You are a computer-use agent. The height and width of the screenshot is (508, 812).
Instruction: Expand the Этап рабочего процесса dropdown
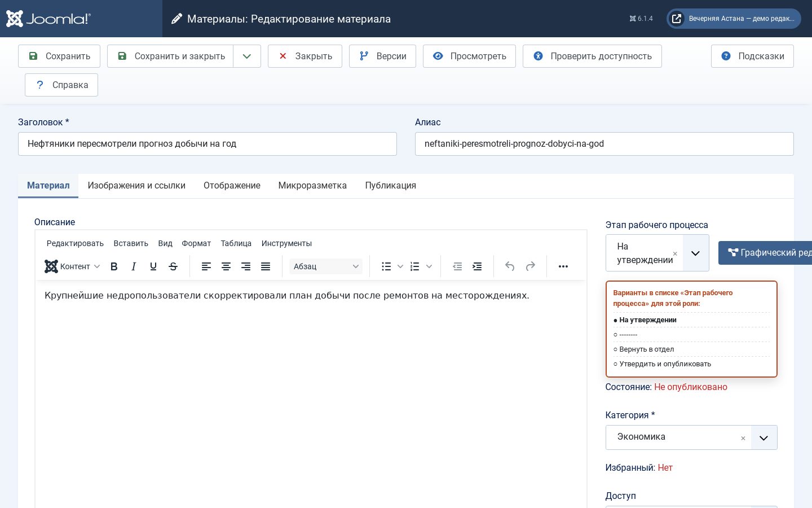[x=696, y=253]
